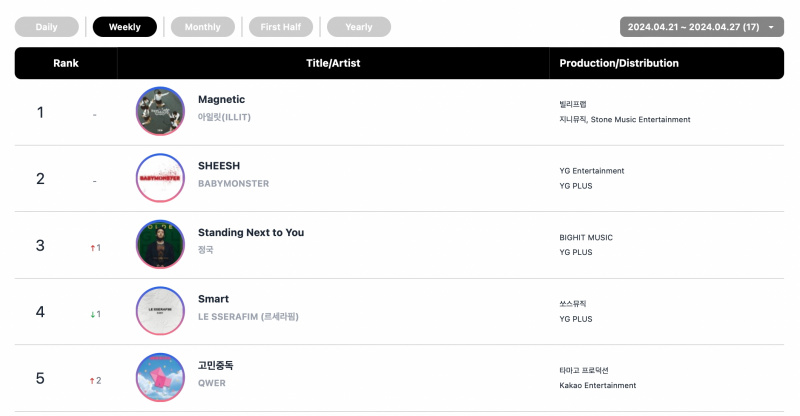
Task: Select the Standing Next to You cover image
Action: tap(160, 244)
